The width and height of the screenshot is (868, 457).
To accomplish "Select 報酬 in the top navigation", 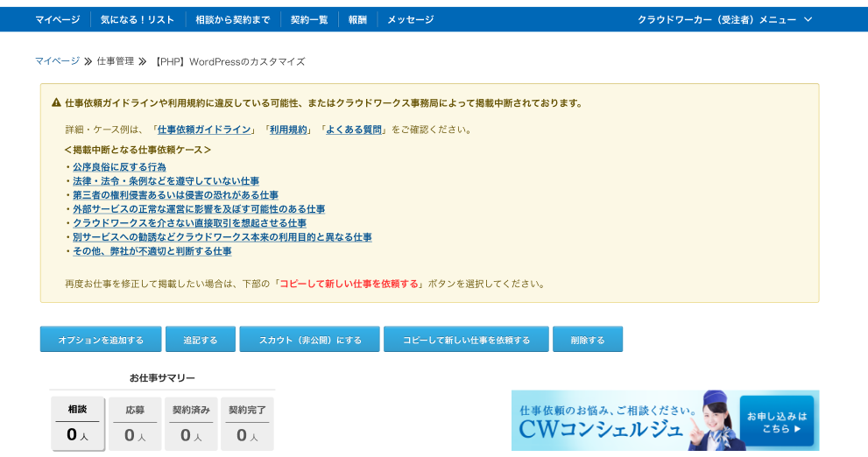I will (x=357, y=19).
